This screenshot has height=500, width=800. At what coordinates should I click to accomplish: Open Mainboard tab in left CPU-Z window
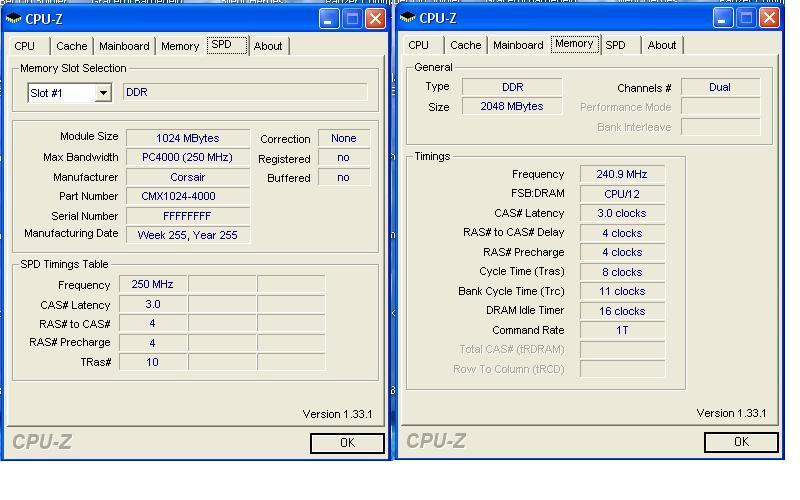pos(124,46)
